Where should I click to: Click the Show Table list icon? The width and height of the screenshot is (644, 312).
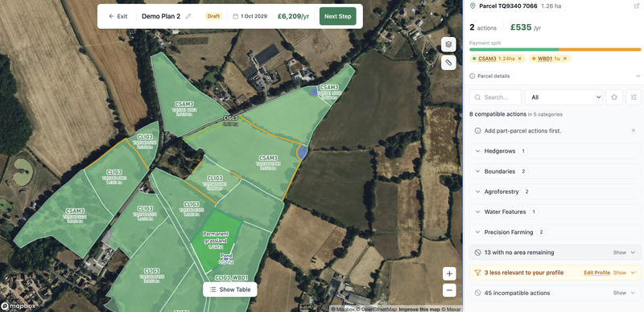213,289
